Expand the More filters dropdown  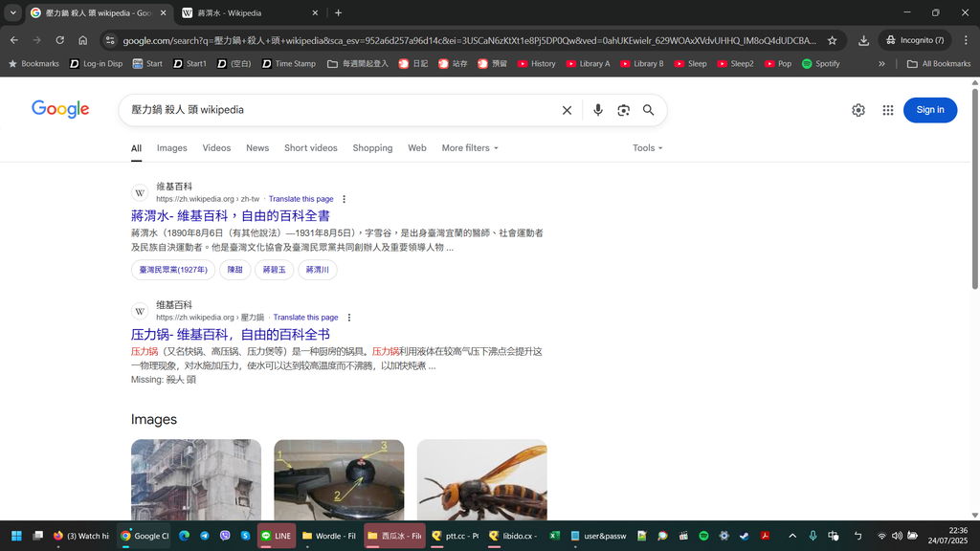469,148
